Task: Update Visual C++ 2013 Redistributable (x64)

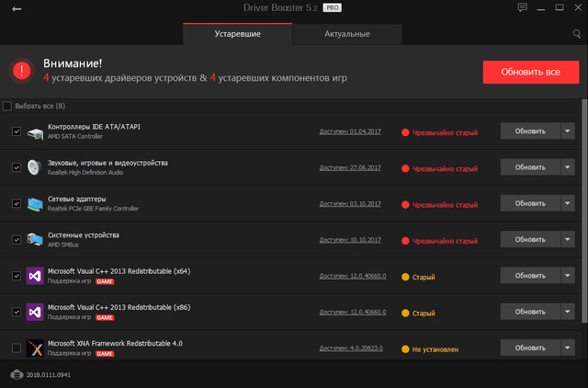Action: 530,276
